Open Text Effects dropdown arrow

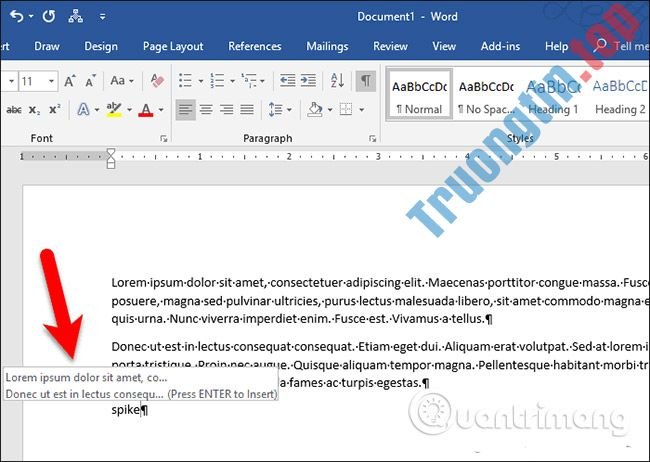click(x=97, y=110)
